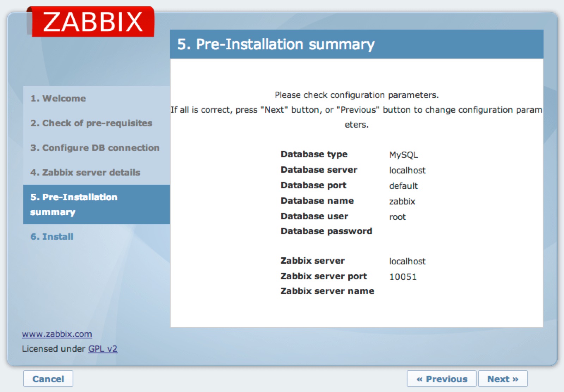The width and height of the screenshot is (564, 392).
Task: Open "2. Check of pre-requisites" step
Action: [92, 123]
